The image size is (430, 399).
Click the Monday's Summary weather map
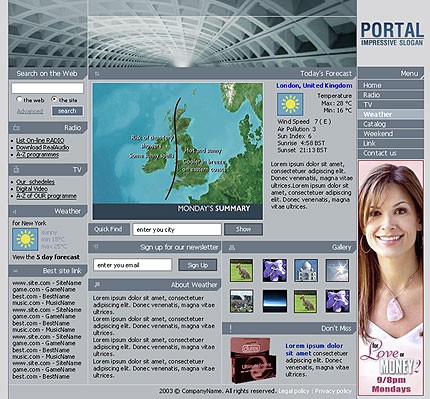(x=178, y=151)
